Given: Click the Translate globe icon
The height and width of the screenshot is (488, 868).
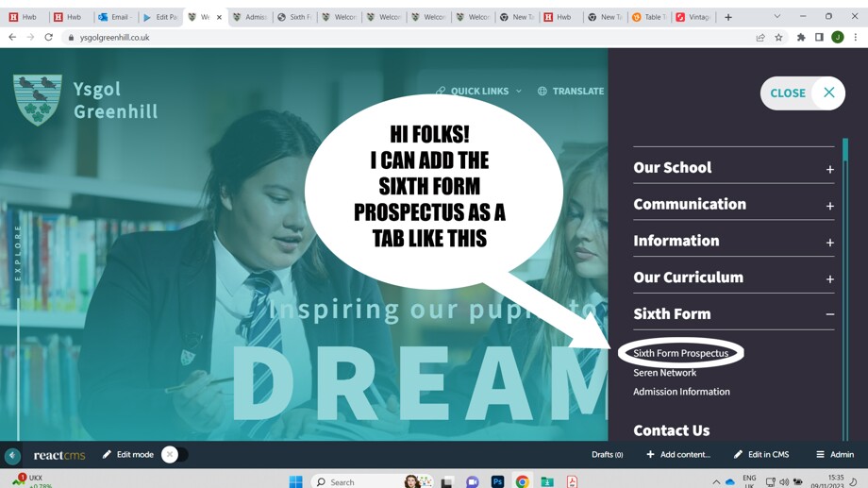Looking at the screenshot, I should coord(542,92).
